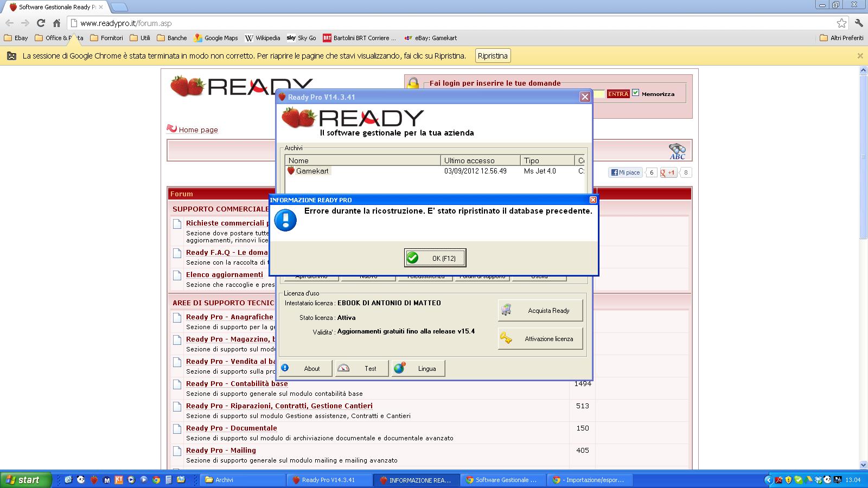Open the Banche bookmarks folder
Screen dimensions: 868x488
tap(171, 38)
